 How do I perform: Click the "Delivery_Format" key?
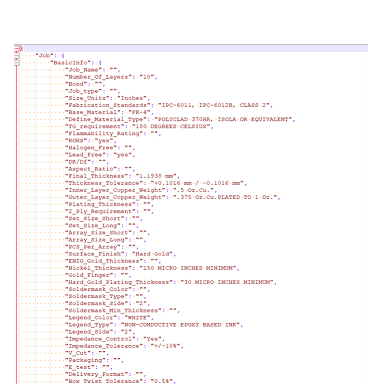coord(96,374)
